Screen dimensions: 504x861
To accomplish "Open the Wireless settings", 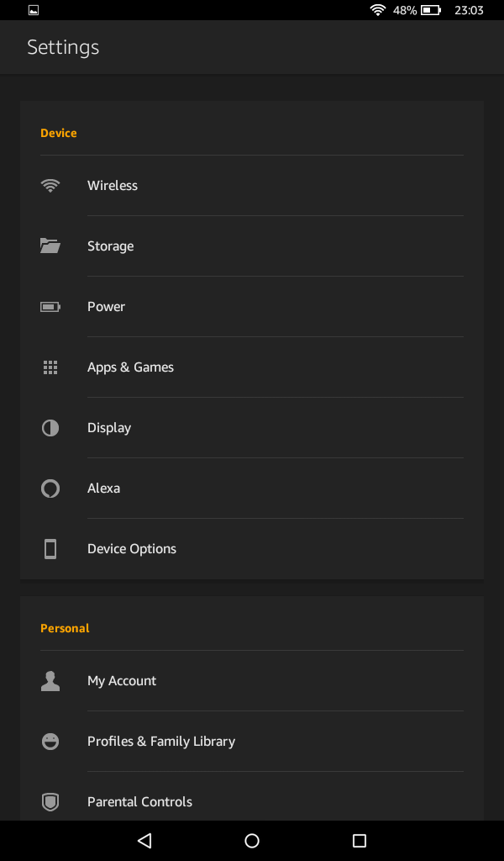I will point(113,186).
